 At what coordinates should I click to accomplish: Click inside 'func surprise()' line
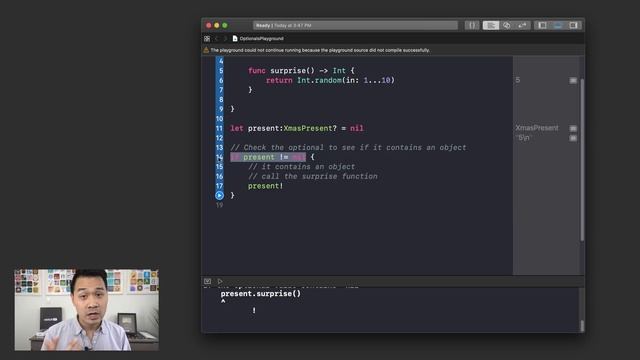coord(301,71)
